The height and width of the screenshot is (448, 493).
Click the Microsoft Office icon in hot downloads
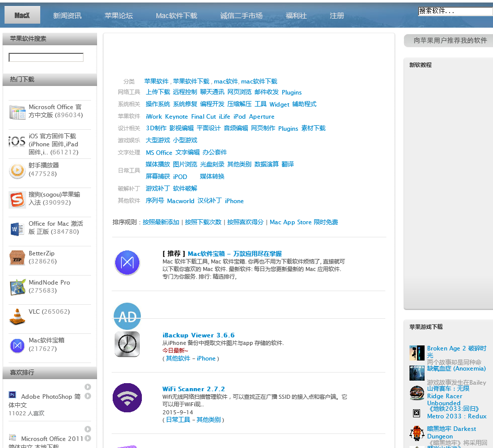point(17,112)
